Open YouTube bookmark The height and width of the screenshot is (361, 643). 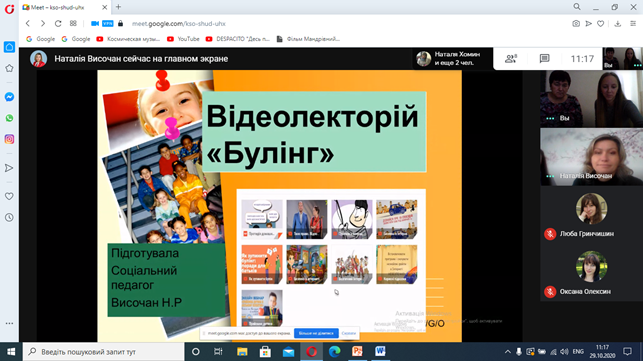(183, 39)
